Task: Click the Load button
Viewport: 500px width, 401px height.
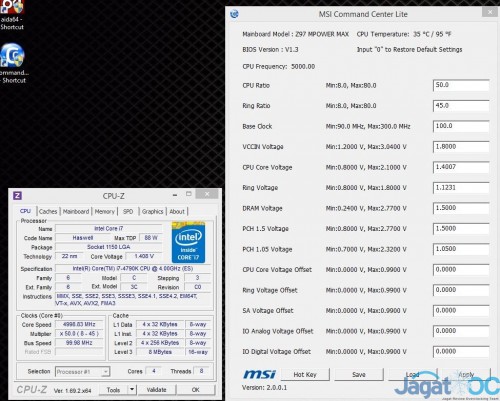Action: click(x=413, y=375)
